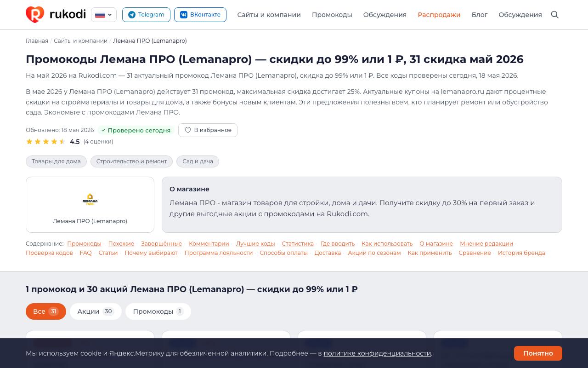The height and width of the screenshot is (368, 588).
Task: Open the Telegram channel button
Action: point(146,15)
